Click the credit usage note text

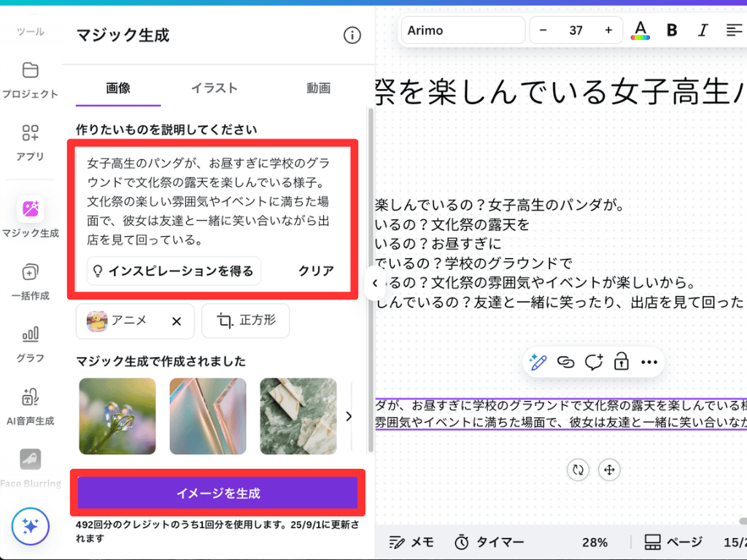tap(217, 532)
